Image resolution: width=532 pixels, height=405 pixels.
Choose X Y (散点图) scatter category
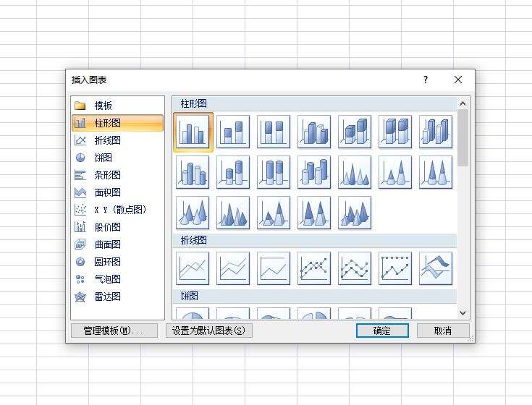coord(117,210)
